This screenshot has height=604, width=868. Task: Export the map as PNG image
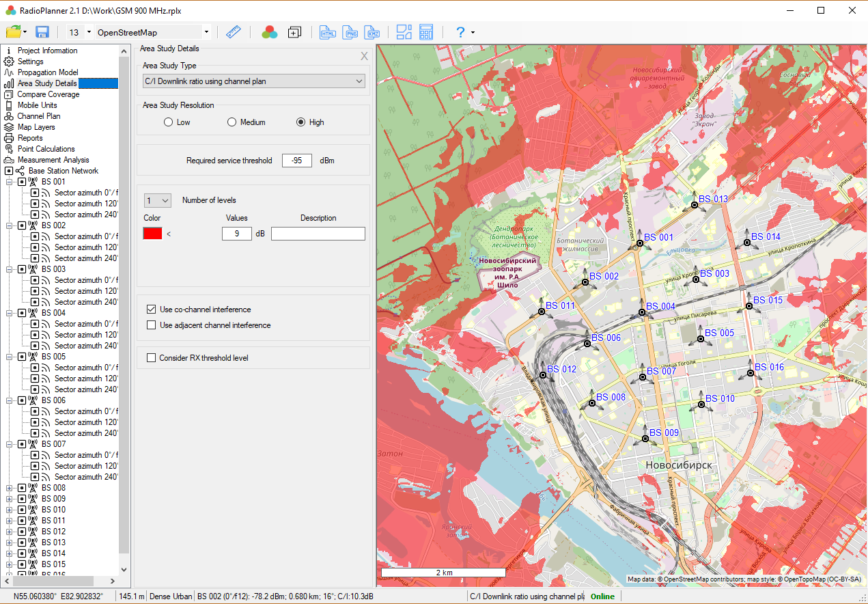point(350,32)
